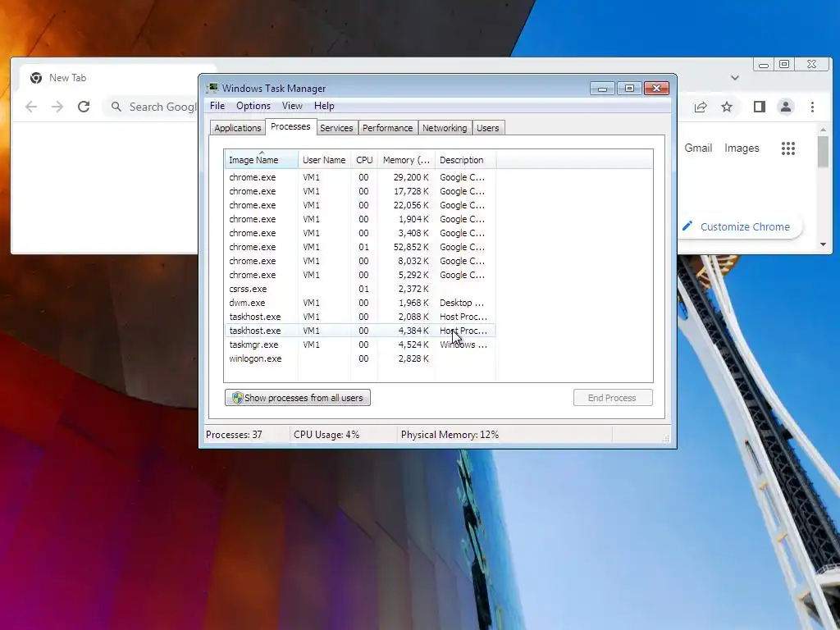840x630 pixels.
Task: Click Task Manager title bar icon
Action: point(213,88)
